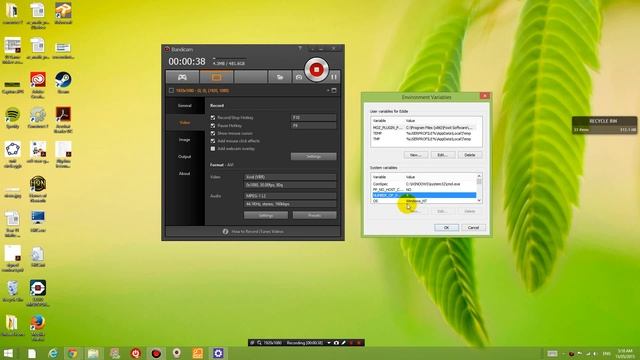Select Adobe Reader desktop icon
Screen dimensions: 640x360
point(63,120)
